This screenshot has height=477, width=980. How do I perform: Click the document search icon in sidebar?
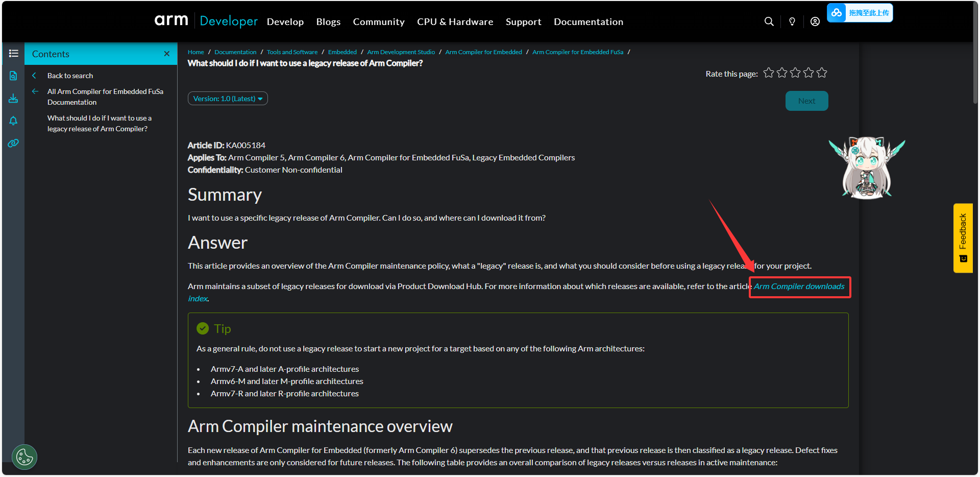coord(13,76)
